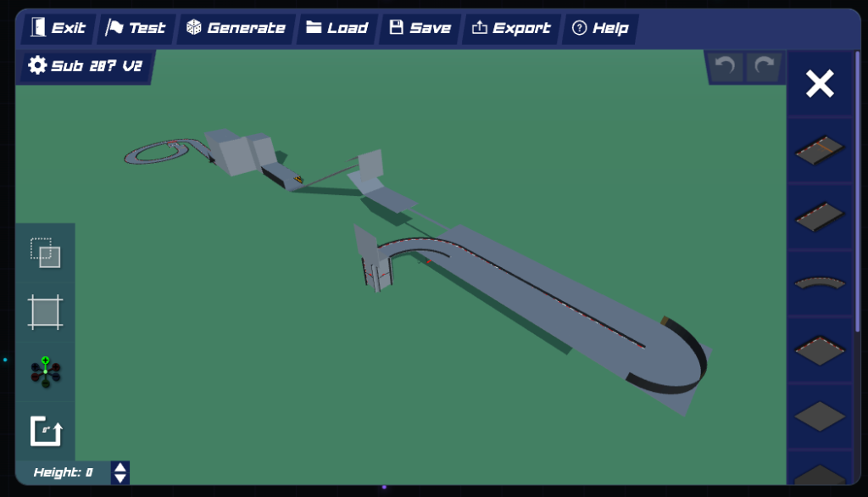This screenshot has width=868, height=497.
Task: Select the plain flat block piece
Action: pyautogui.click(x=820, y=416)
